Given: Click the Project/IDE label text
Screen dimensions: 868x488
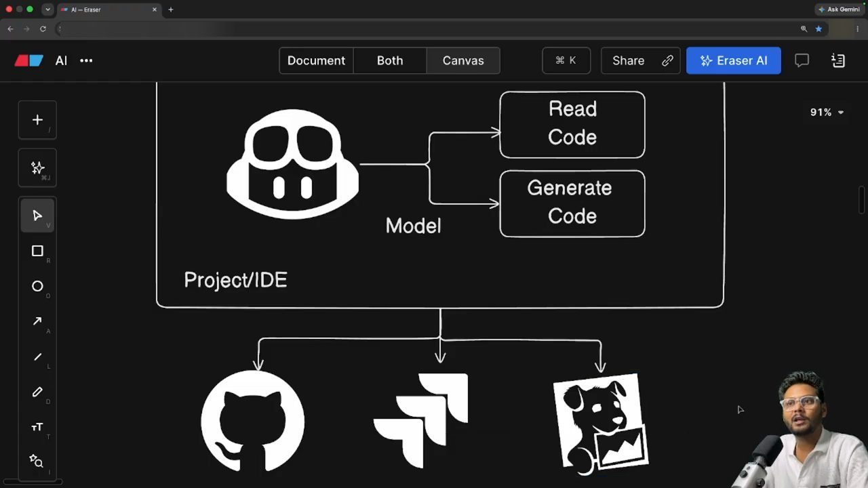Looking at the screenshot, I should (x=235, y=280).
